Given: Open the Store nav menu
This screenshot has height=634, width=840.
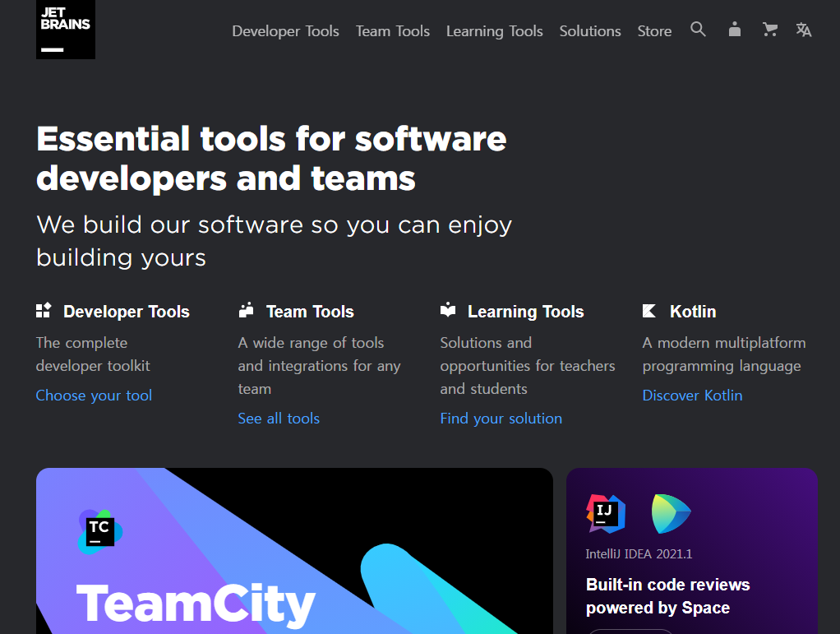Looking at the screenshot, I should coord(654,31).
